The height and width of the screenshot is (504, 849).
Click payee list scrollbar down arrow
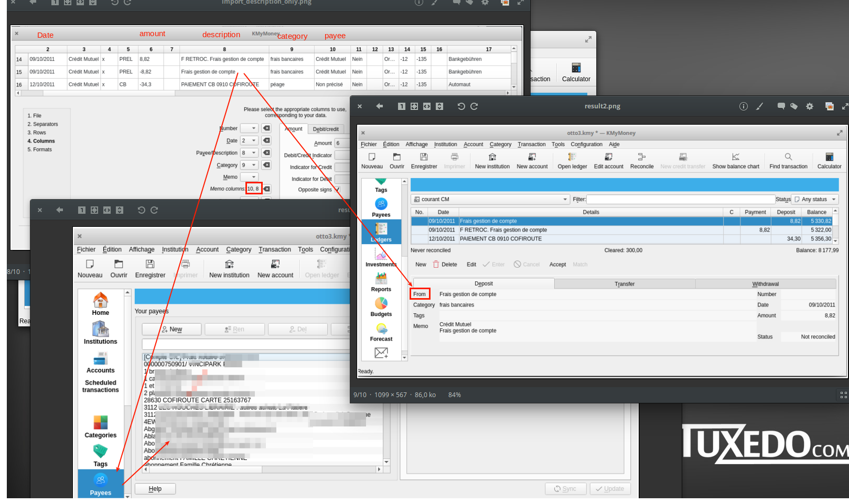[386, 462]
